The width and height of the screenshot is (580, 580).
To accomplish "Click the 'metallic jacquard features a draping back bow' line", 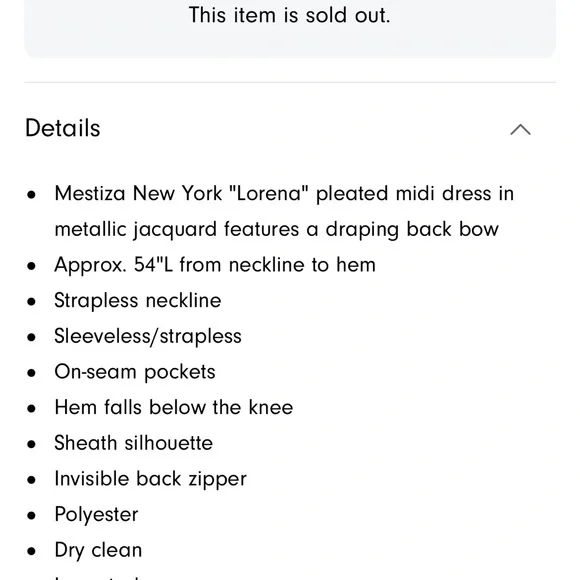I will coord(277,229).
